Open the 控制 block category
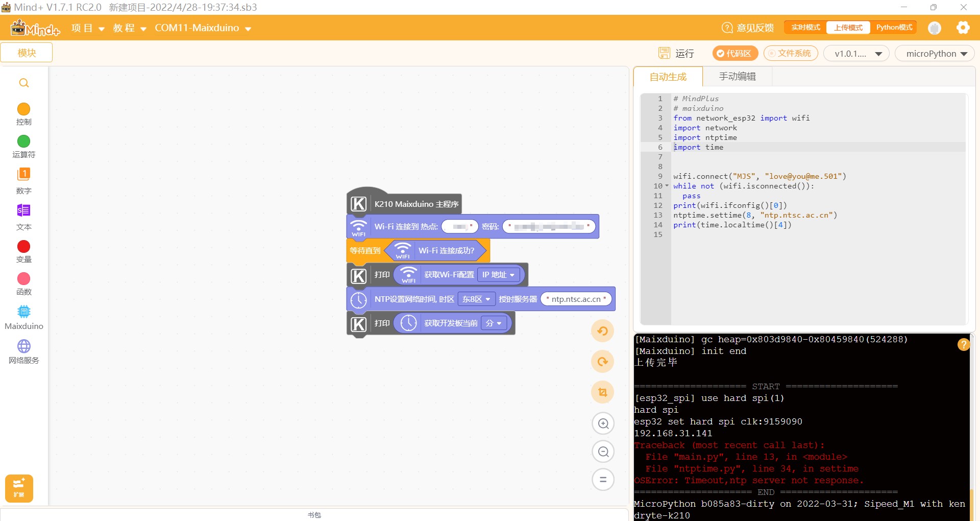This screenshot has width=980, height=521. click(x=23, y=114)
